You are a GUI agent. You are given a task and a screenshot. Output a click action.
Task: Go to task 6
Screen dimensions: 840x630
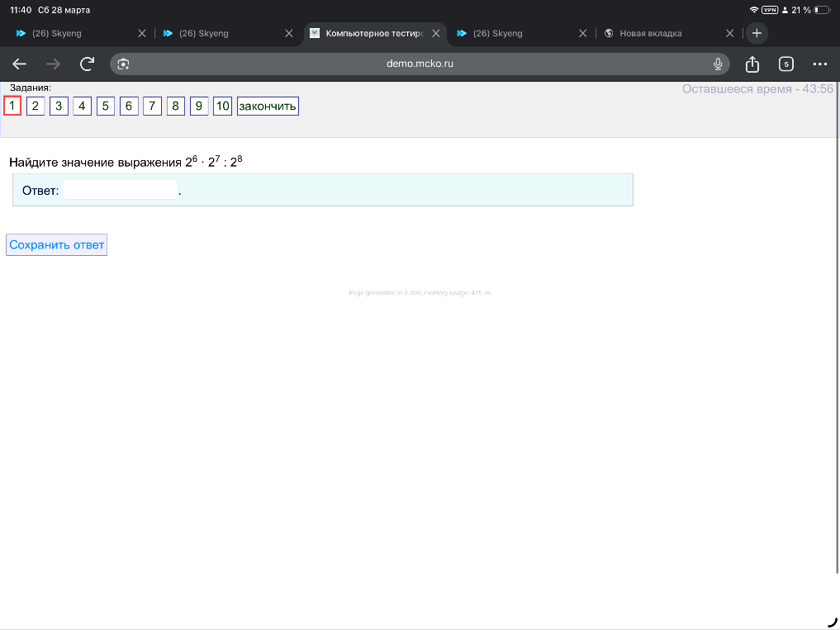click(x=129, y=106)
